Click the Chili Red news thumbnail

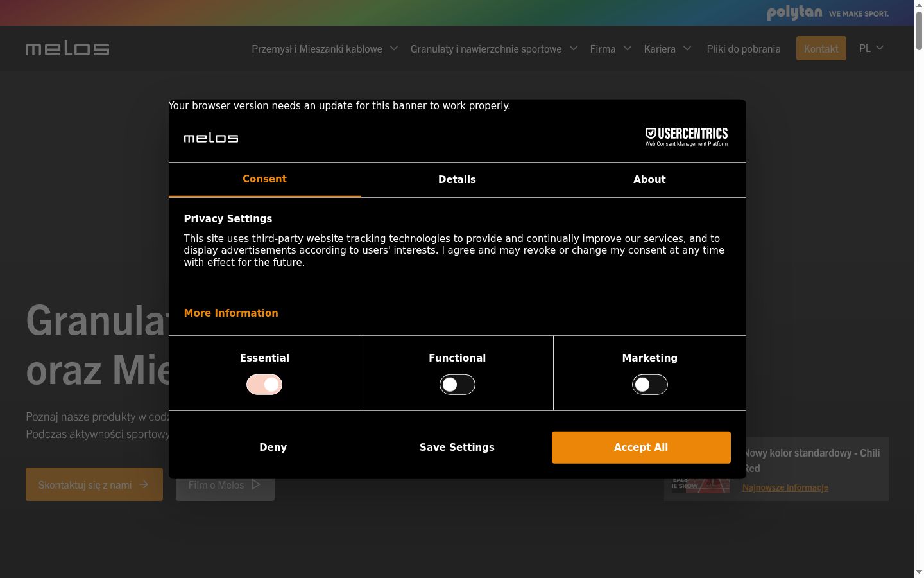pyautogui.click(x=701, y=486)
